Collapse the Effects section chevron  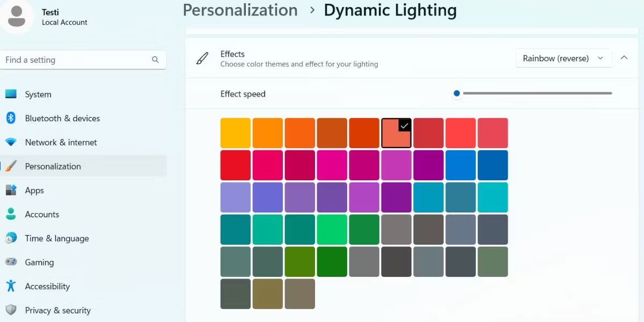pos(624,57)
